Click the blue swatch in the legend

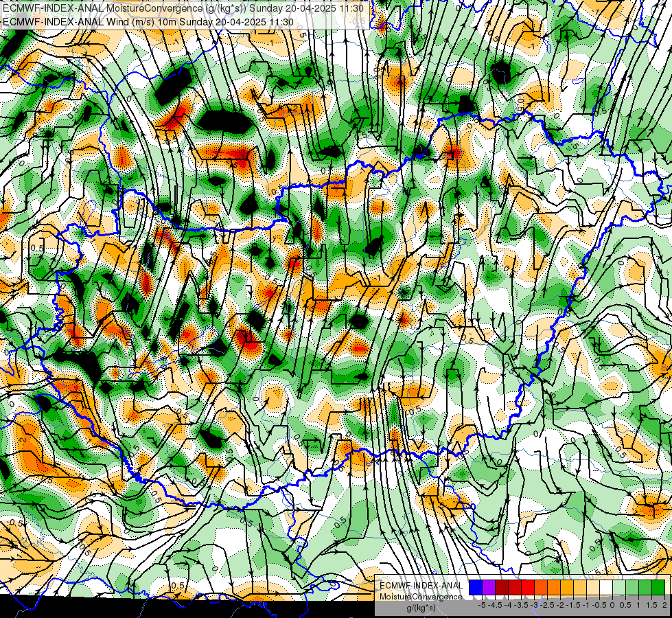(476, 587)
